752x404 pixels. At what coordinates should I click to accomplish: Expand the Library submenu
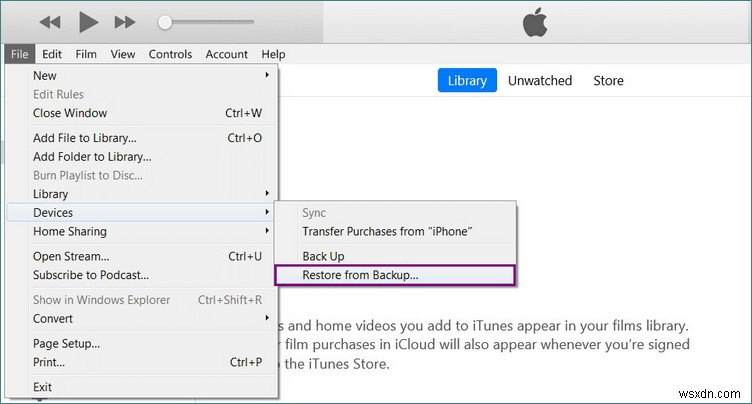pos(141,194)
